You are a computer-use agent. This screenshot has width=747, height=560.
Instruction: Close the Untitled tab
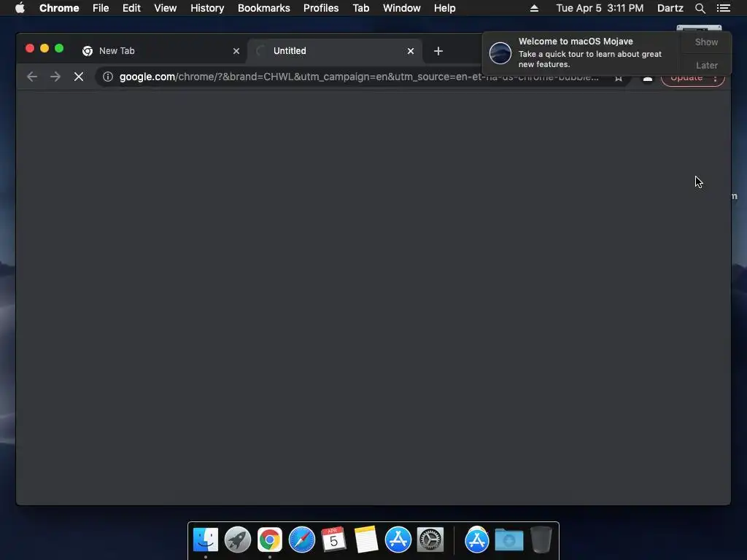coord(410,51)
